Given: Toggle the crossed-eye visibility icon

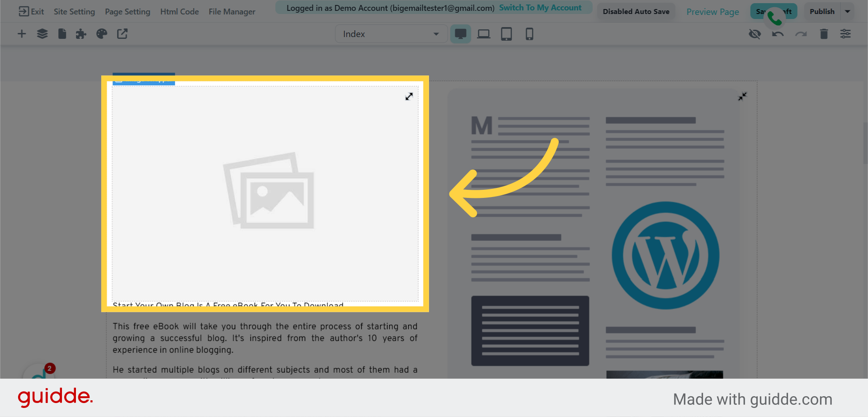Looking at the screenshot, I should tap(755, 34).
